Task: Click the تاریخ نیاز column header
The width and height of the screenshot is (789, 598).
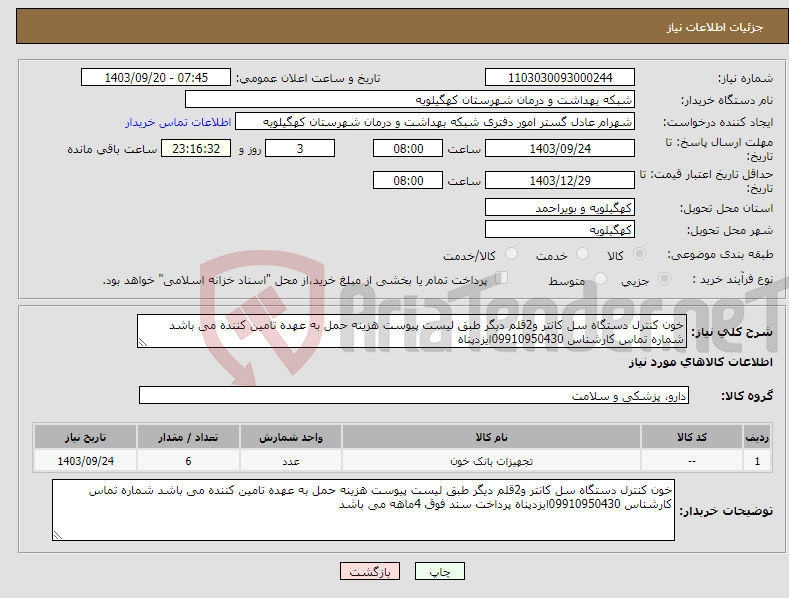Action: tap(86, 437)
